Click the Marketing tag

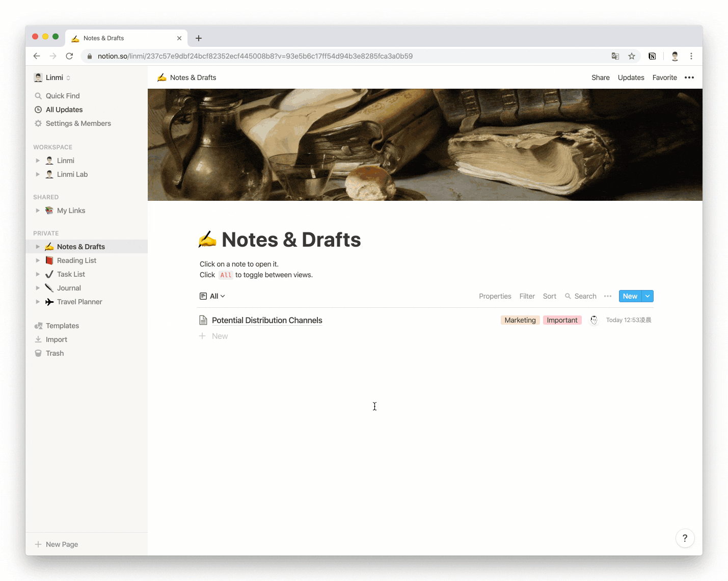(520, 320)
